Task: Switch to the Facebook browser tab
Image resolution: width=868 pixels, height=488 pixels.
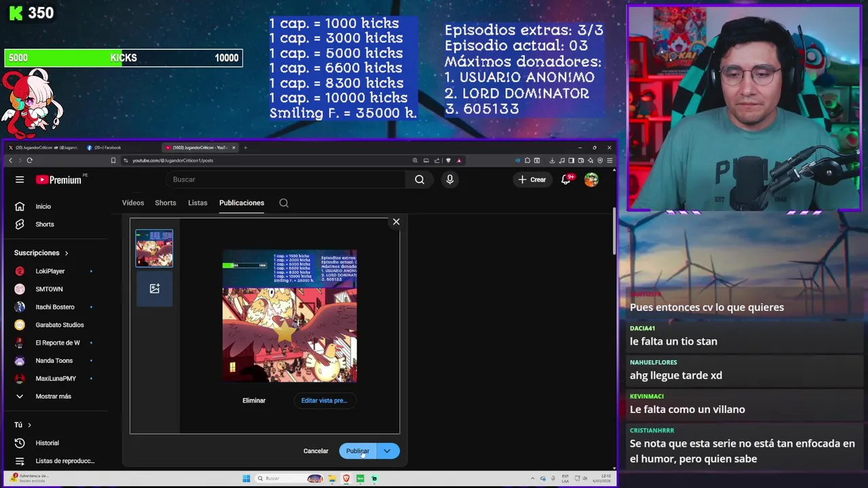Action: click(x=121, y=147)
